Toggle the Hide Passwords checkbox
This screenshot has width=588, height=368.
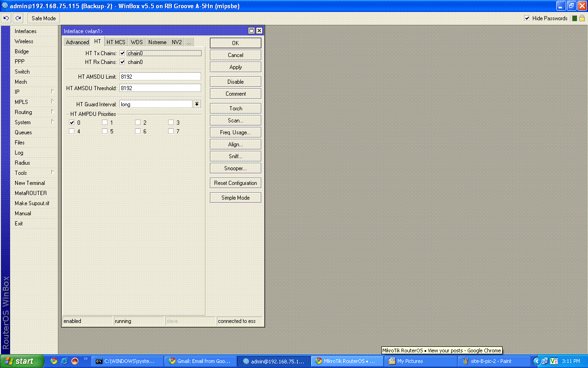click(x=527, y=18)
